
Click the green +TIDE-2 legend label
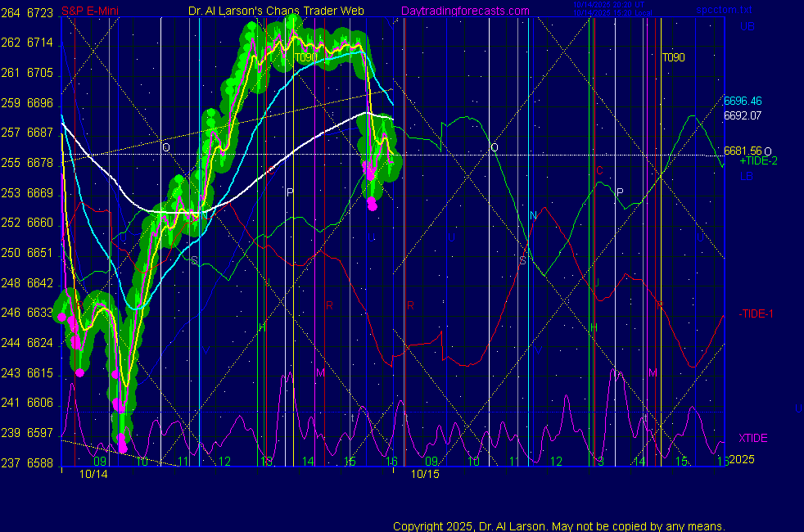click(758, 162)
